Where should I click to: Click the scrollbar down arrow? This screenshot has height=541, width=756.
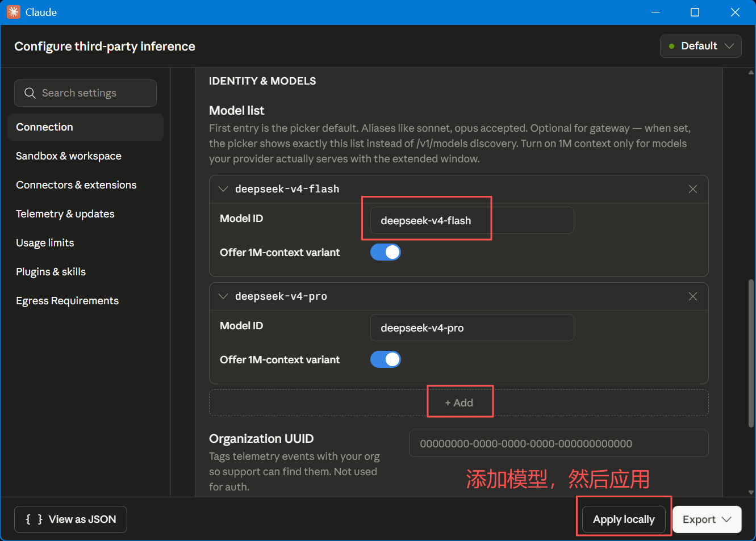tap(751, 492)
